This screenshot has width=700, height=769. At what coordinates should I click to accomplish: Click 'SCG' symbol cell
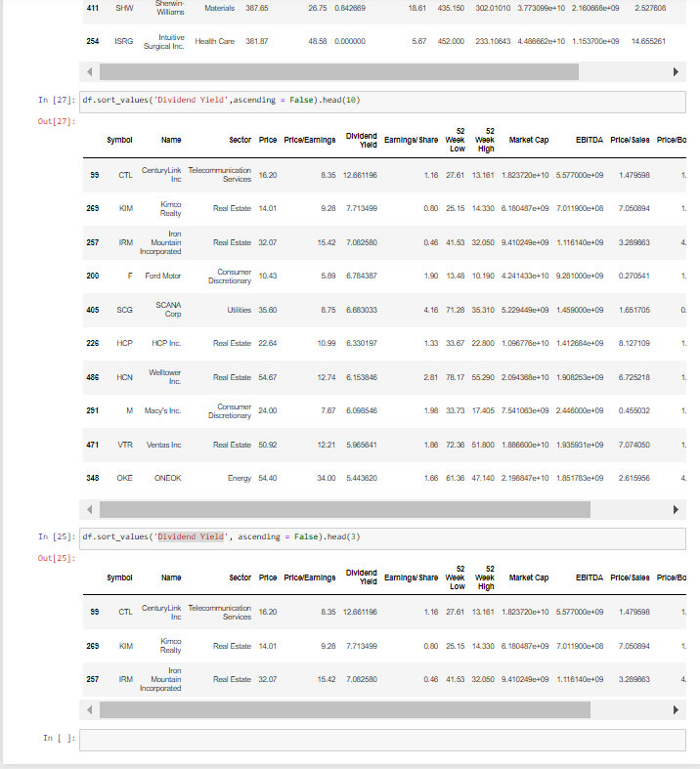(x=124, y=310)
